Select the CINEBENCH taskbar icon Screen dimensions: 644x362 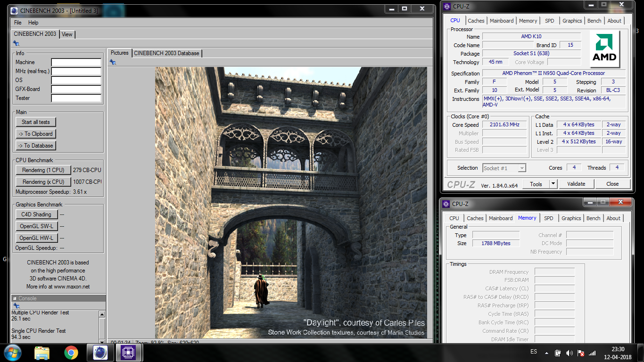[100, 352]
